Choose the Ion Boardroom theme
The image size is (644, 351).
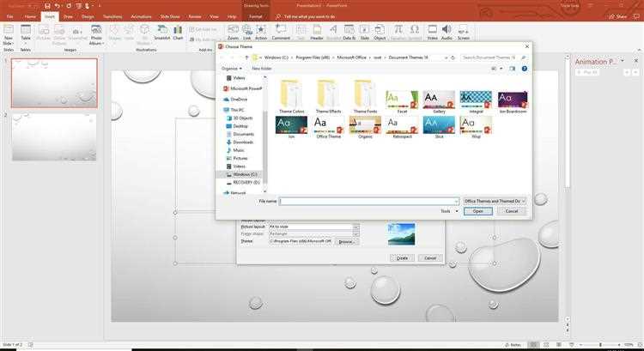tap(475, 101)
